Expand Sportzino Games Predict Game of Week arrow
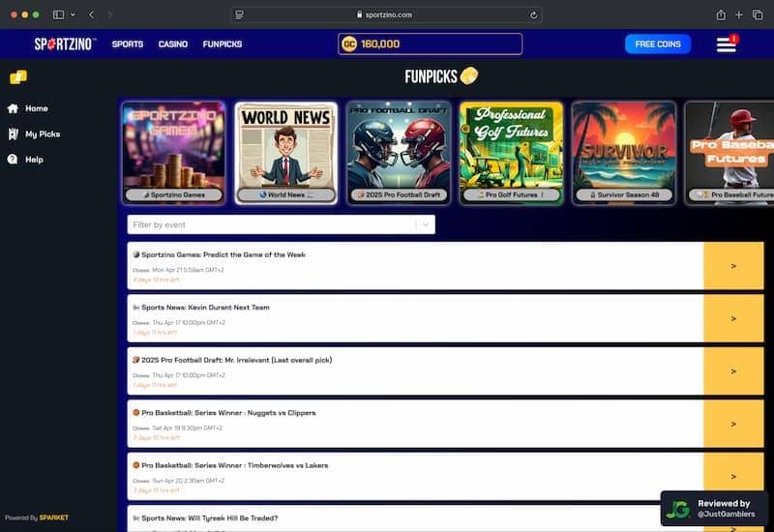The width and height of the screenshot is (774, 532). click(x=733, y=266)
